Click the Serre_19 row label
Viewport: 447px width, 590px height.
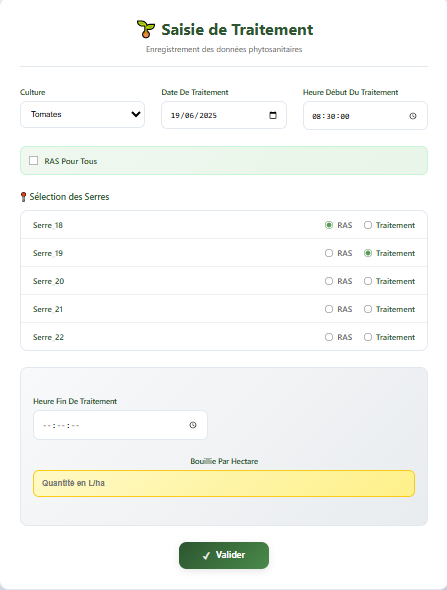pyautogui.click(x=48, y=253)
